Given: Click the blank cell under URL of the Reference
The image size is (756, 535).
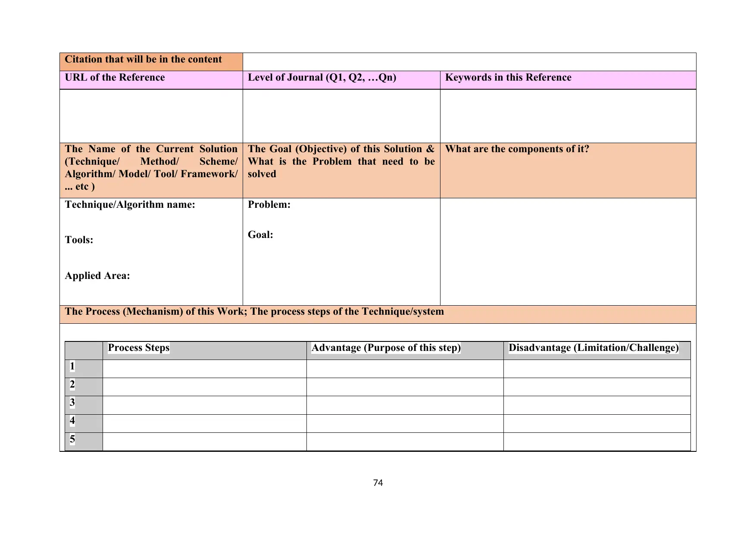Looking at the screenshot, I should [x=151, y=116].
